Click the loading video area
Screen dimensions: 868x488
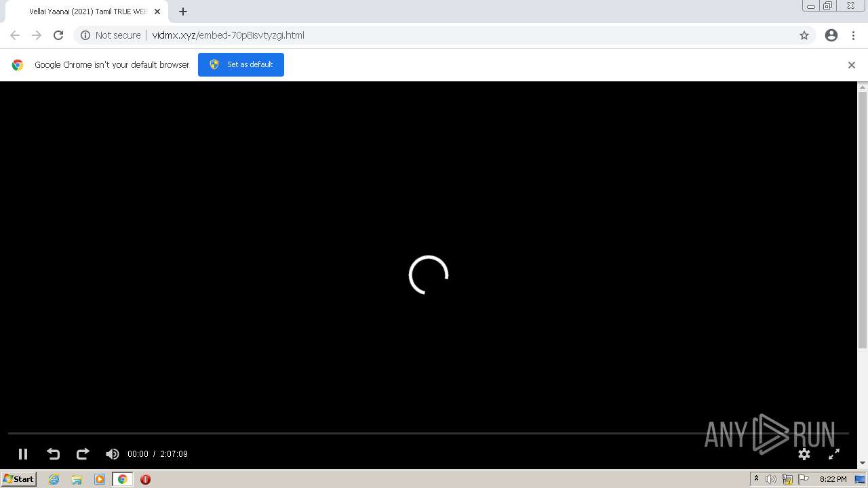(x=429, y=275)
